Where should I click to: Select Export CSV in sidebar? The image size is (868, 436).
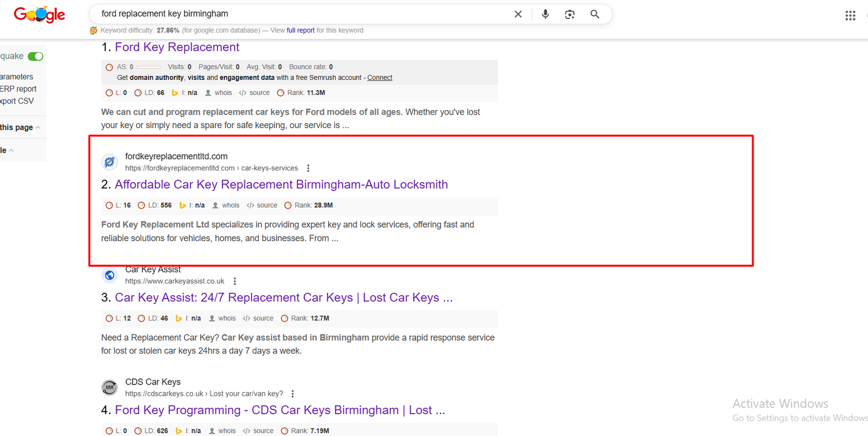17,101
